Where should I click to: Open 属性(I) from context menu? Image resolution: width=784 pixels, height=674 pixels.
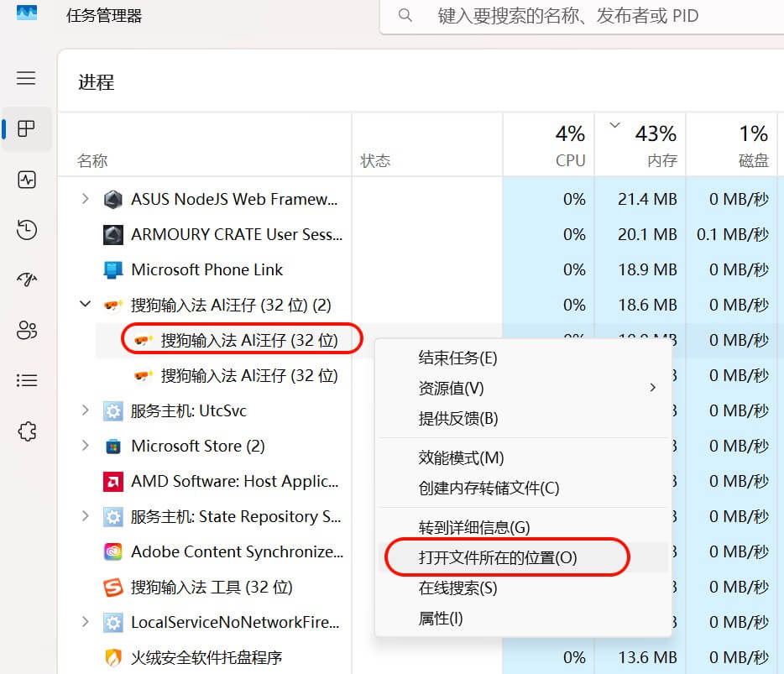click(523, 619)
